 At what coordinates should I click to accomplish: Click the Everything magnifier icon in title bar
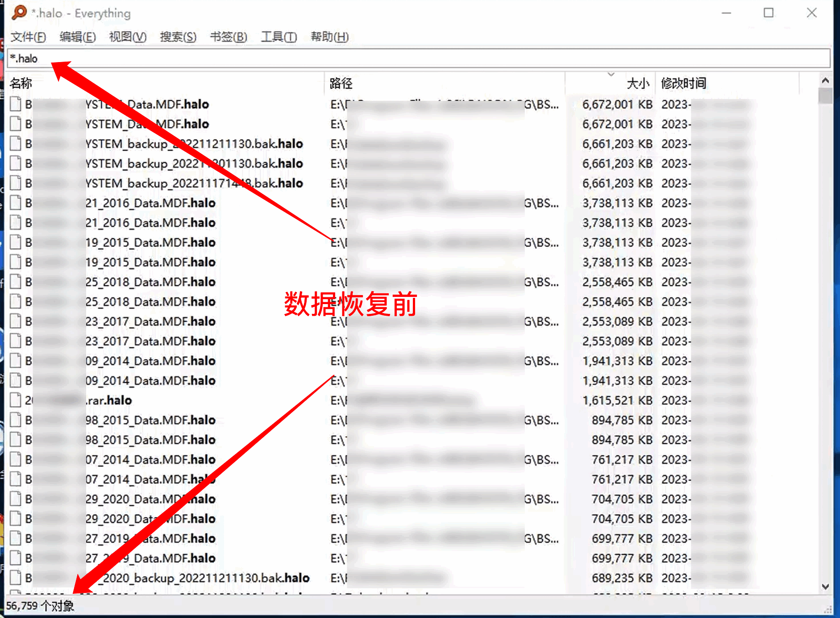[x=19, y=13]
